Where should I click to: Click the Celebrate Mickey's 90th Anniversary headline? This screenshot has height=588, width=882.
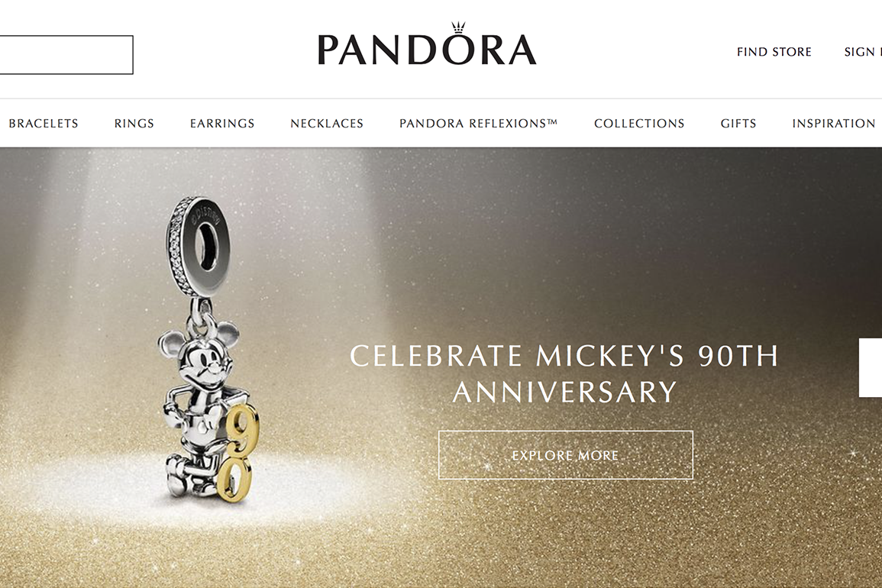(x=565, y=373)
